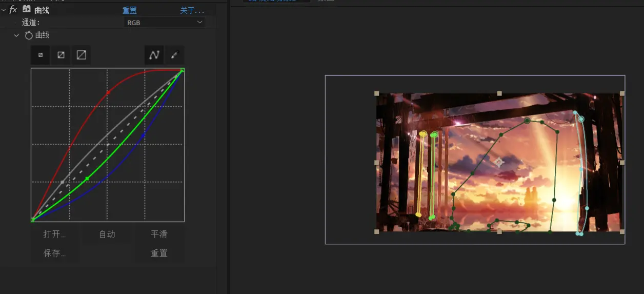Click the curve origin point at the graph's bottom-left
This screenshot has height=294, width=644.
[x=33, y=220]
